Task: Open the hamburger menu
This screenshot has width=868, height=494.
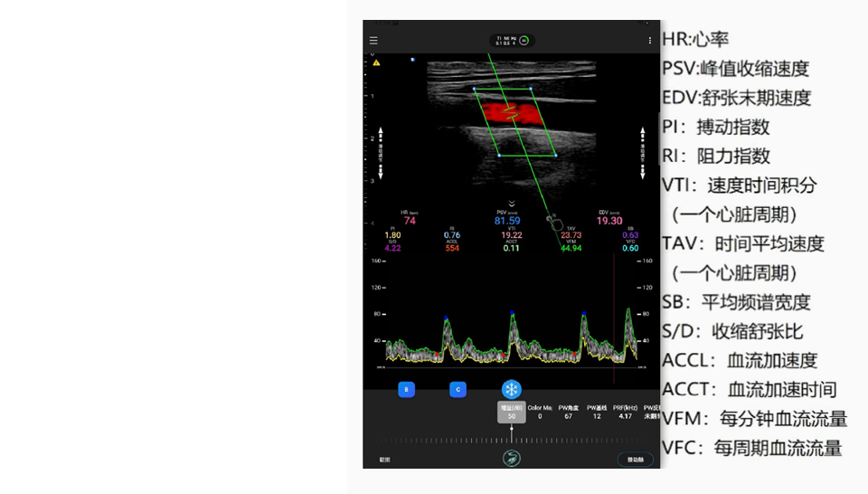Action: click(x=373, y=41)
